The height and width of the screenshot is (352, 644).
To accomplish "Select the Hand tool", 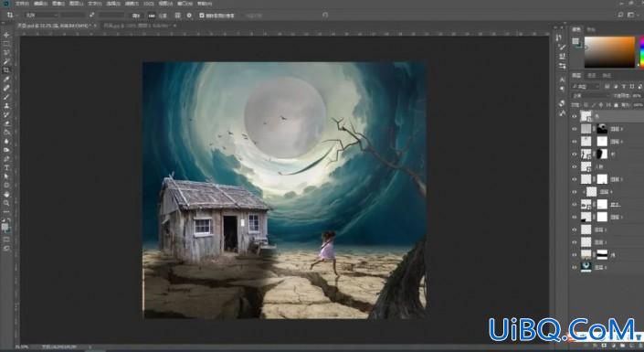I will click(x=6, y=194).
